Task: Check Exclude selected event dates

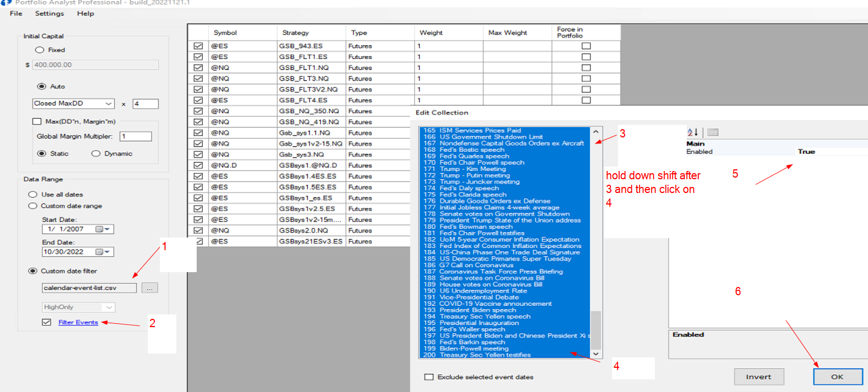Action: tap(429, 377)
